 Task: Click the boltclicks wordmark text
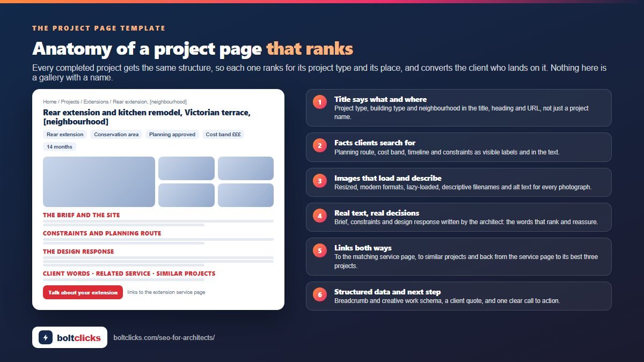pos(78,338)
